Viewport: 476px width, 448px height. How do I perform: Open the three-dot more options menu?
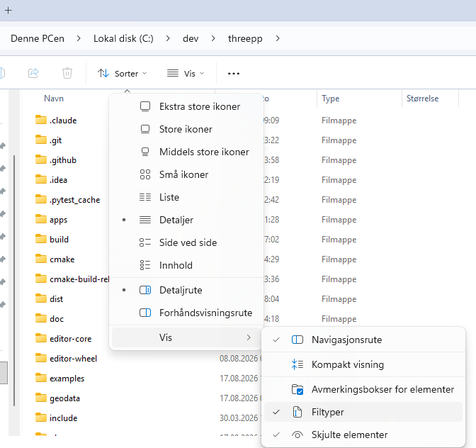[234, 74]
